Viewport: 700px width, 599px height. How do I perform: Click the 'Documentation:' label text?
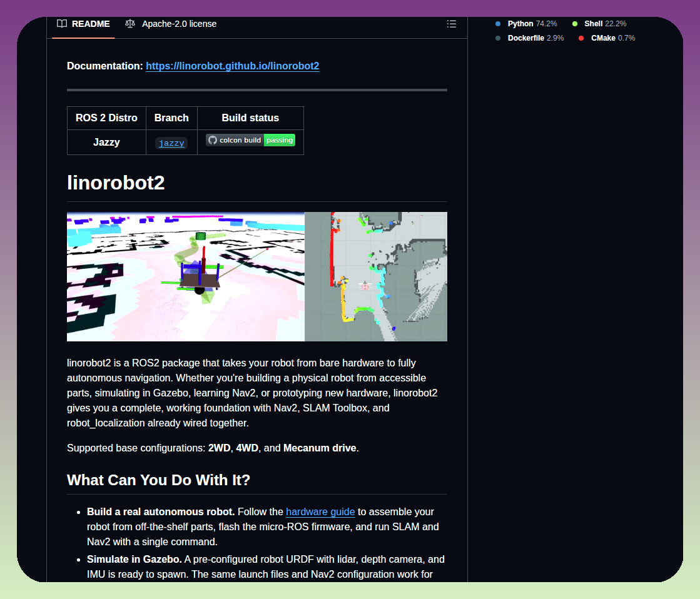coord(105,66)
